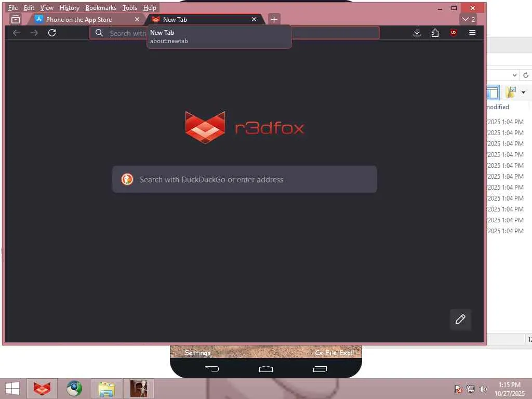Screen dimensions: 532x399
Task: Minimize the r3dfox window
Action: pos(440,8)
